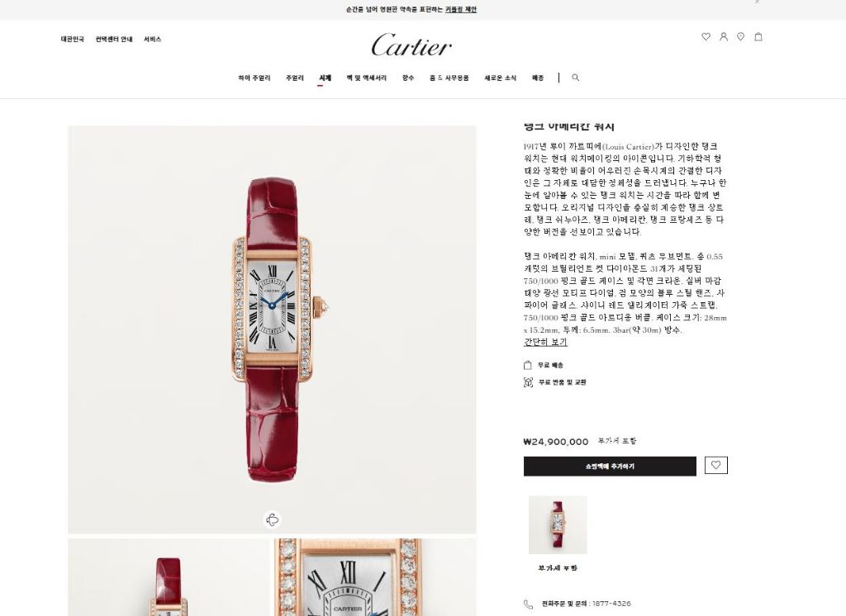
Task: Open the 향수 menu item
Action: coord(408,78)
